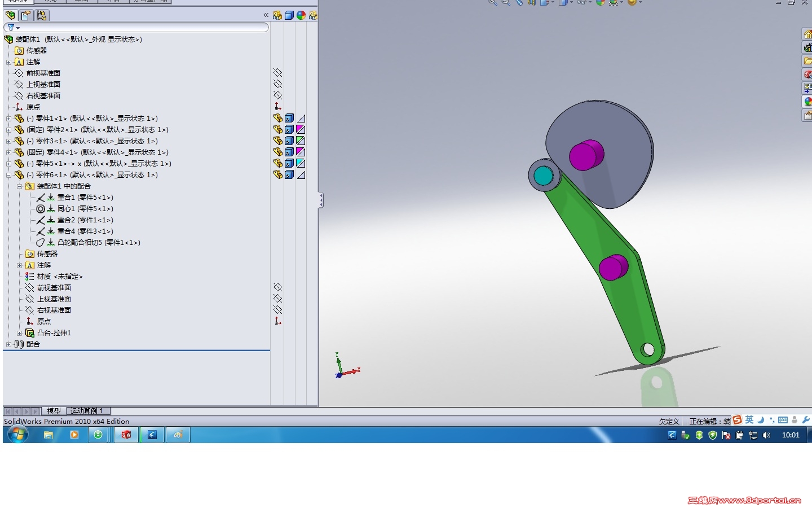Image resolution: width=812 pixels, height=508 pixels.
Task: Change display mode of 零件3<1>
Action: 289,141
